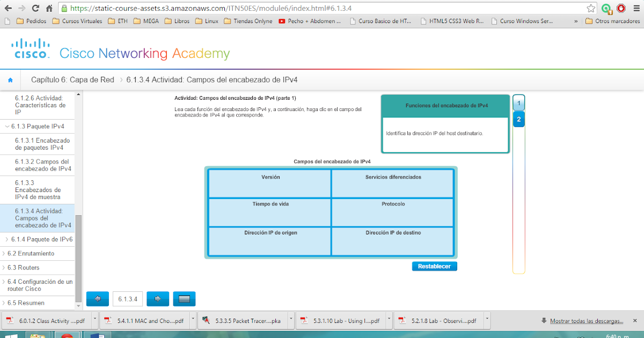Viewport: 644px width, 338px height.
Task: Switch to panel tab 2
Action: pyautogui.click(x=518, y=120)
